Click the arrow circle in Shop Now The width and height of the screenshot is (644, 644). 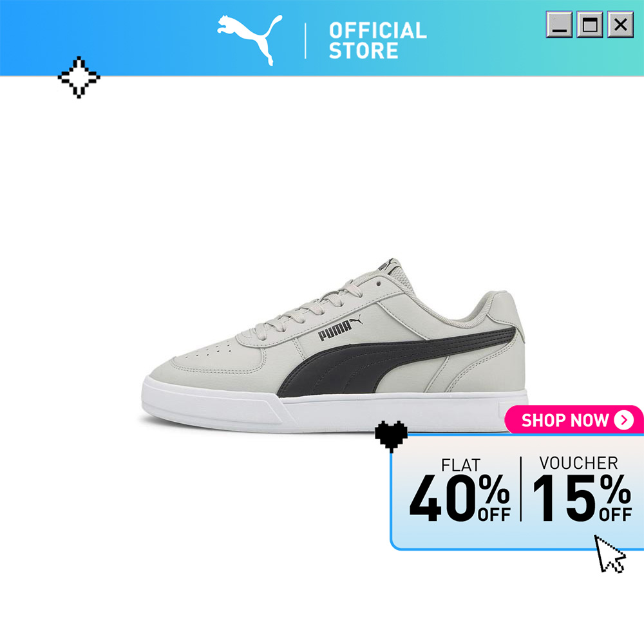[624, 420]
